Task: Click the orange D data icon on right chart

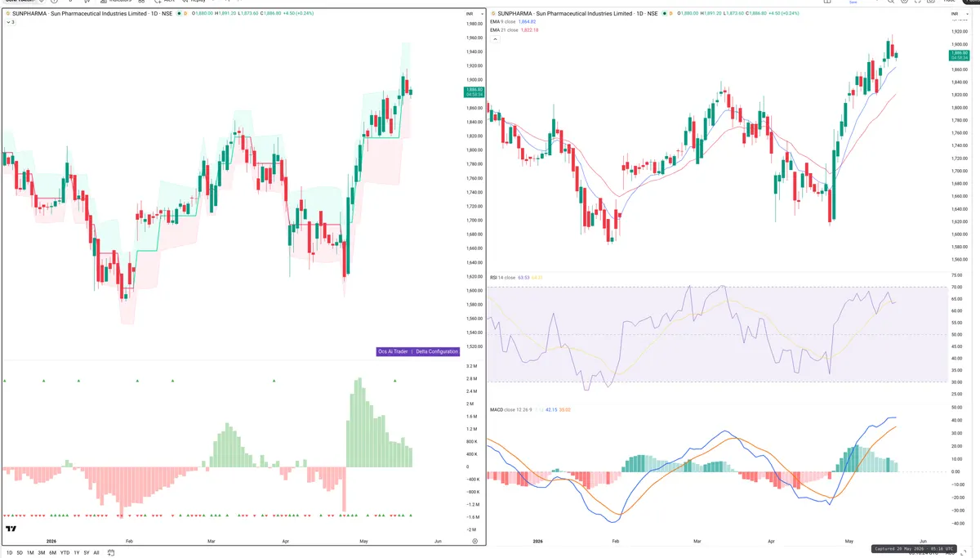Action: (x=670, y=13)
